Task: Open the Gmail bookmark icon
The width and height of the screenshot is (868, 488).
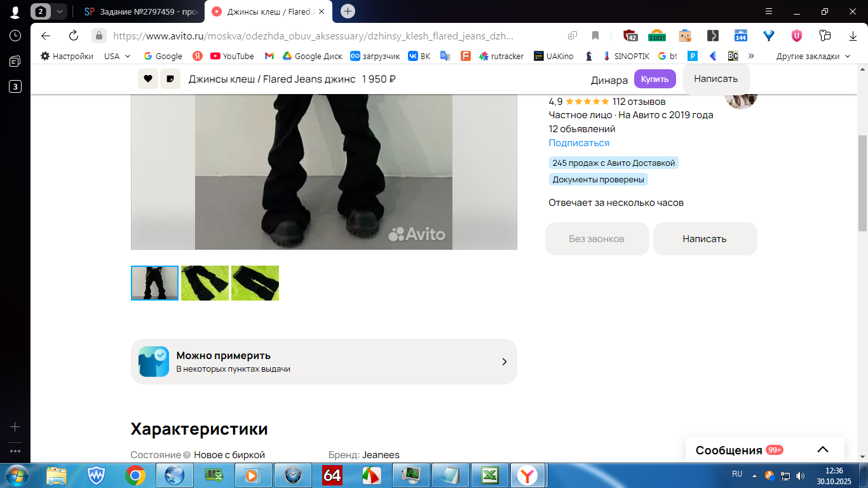Action: [269, 56]
